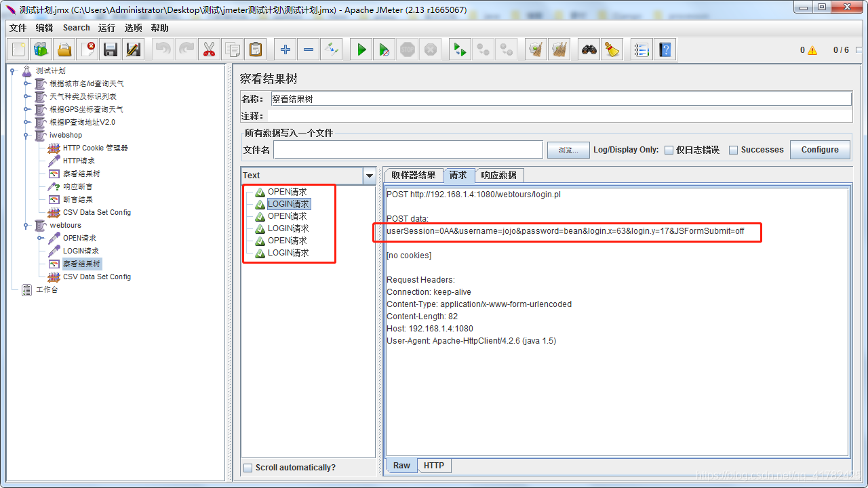Click the Remote start all icon

460,49
